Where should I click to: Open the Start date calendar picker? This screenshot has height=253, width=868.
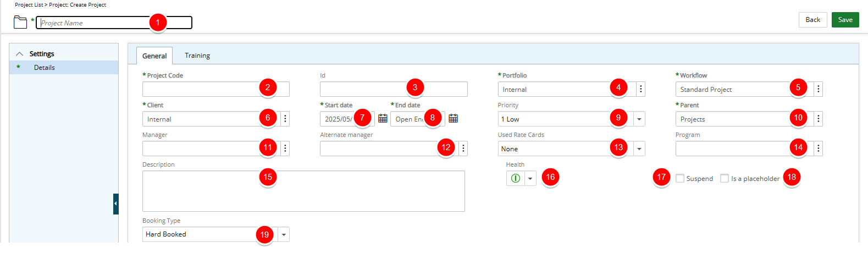pyautogui.click(x=383, y=118)
